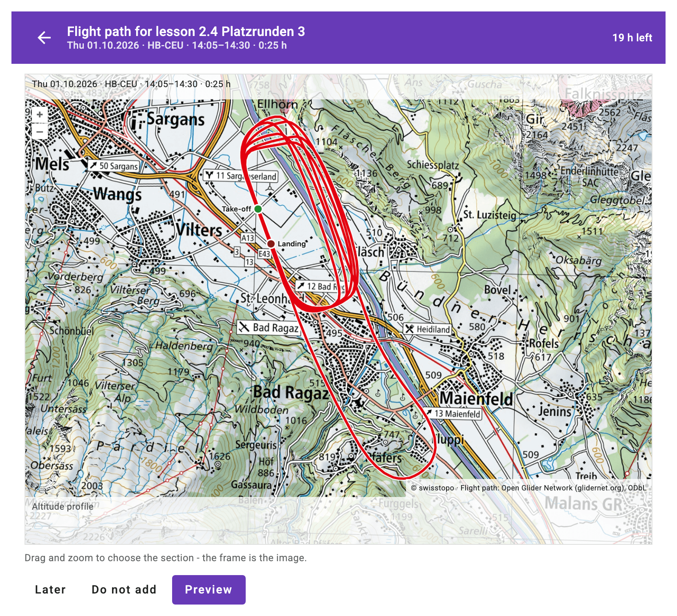Click the Mels town name
Image resolution: width=677 pixels, height=616 pixels.
(52, 164)
